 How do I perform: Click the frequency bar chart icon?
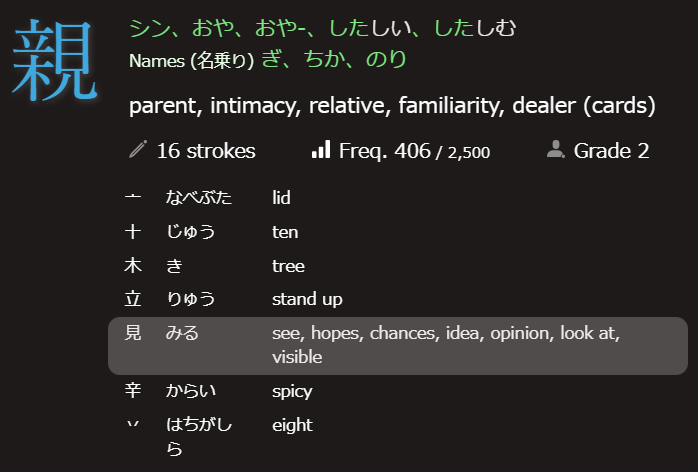tap(321, 150)
